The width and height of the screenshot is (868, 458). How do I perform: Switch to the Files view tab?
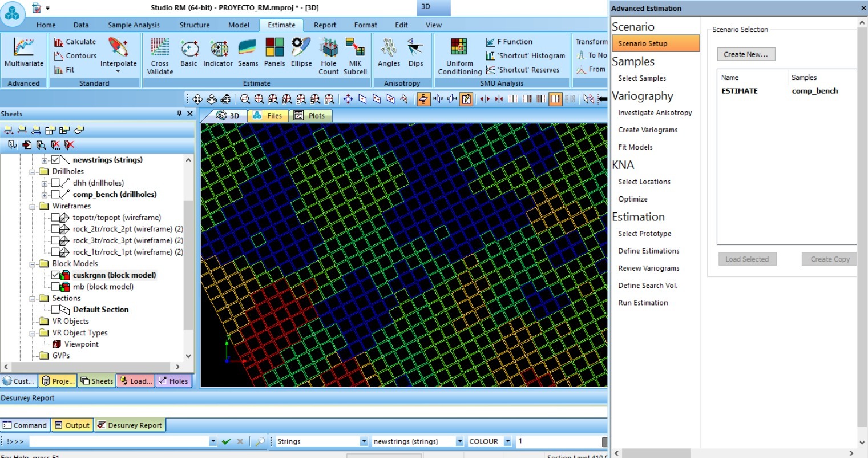[268, 115]
